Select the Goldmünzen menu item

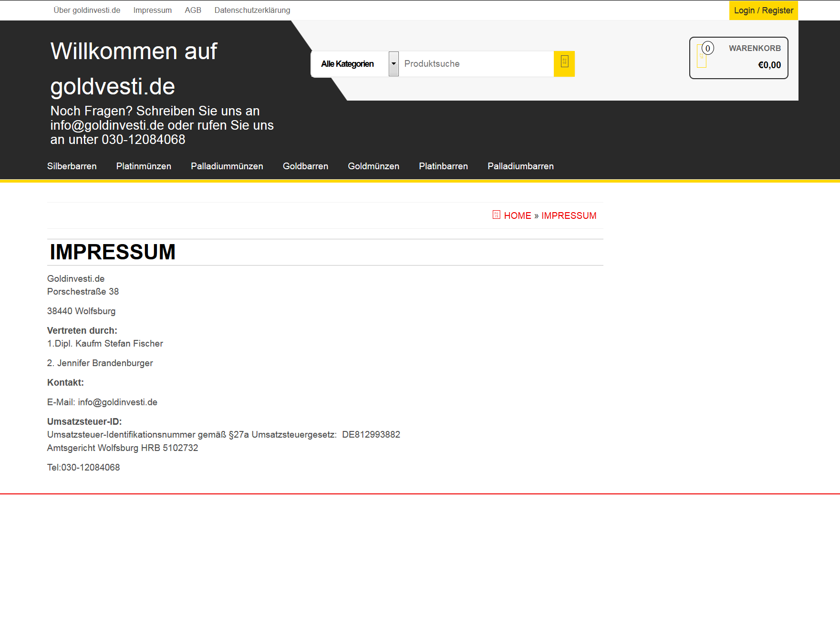click(373, 166)
